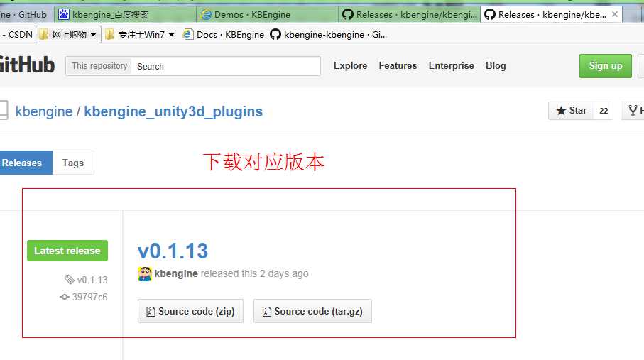Open the 网上购物 bookmark folder dropdown
The image size is (644, 360).
pyautogui.click(x=69, y=35)
